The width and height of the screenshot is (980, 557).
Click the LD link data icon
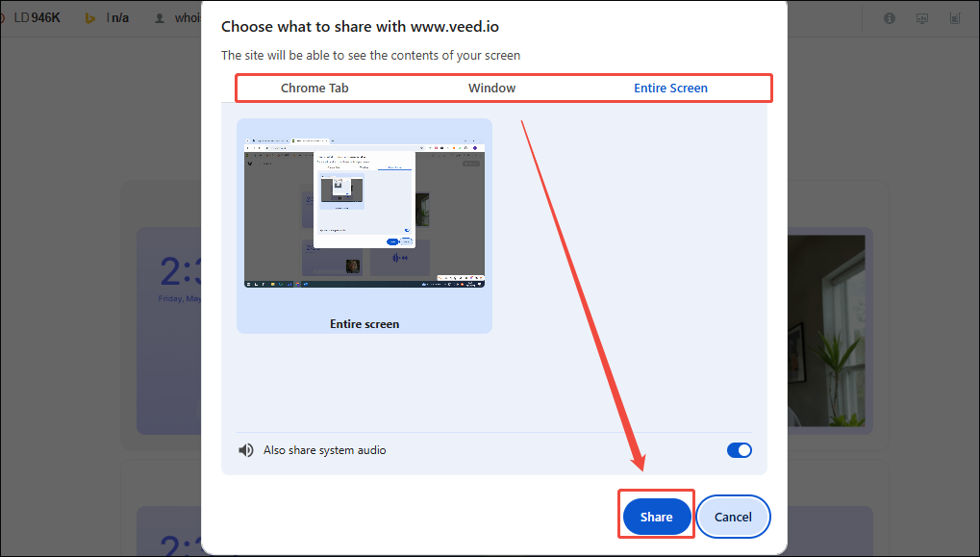point(22,17)
